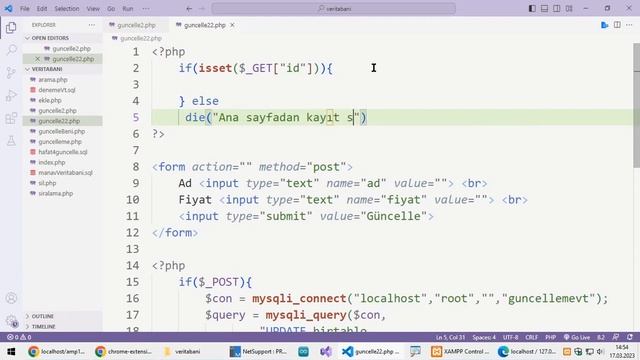Open the Go menu
Image resolution: width=640 pixels, height=360 pixels.
click(111, 9)
